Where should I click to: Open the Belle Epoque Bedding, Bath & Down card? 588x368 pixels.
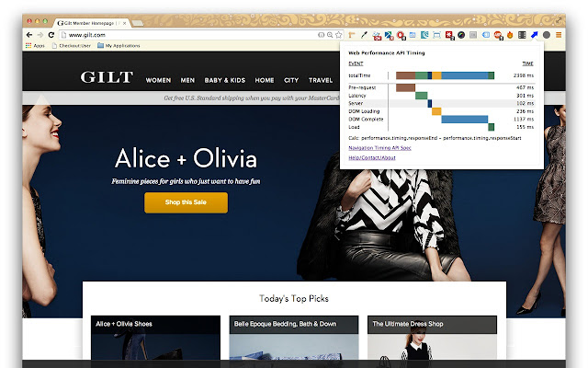(x=294, y=338)
